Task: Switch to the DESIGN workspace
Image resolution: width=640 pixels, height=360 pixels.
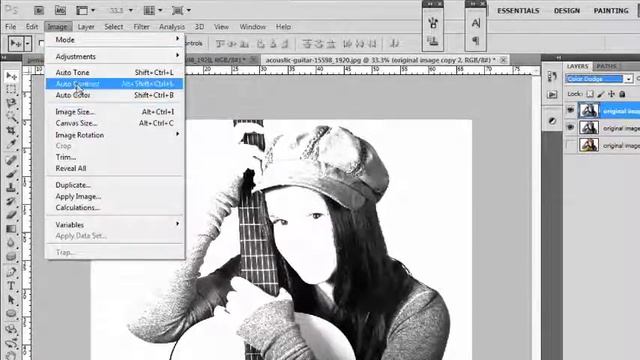Action: point(567,11)
